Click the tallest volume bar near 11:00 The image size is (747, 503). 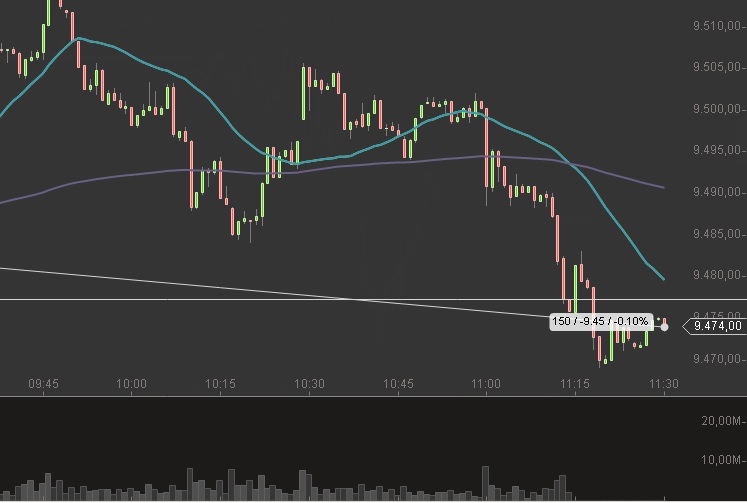(485, 483)
